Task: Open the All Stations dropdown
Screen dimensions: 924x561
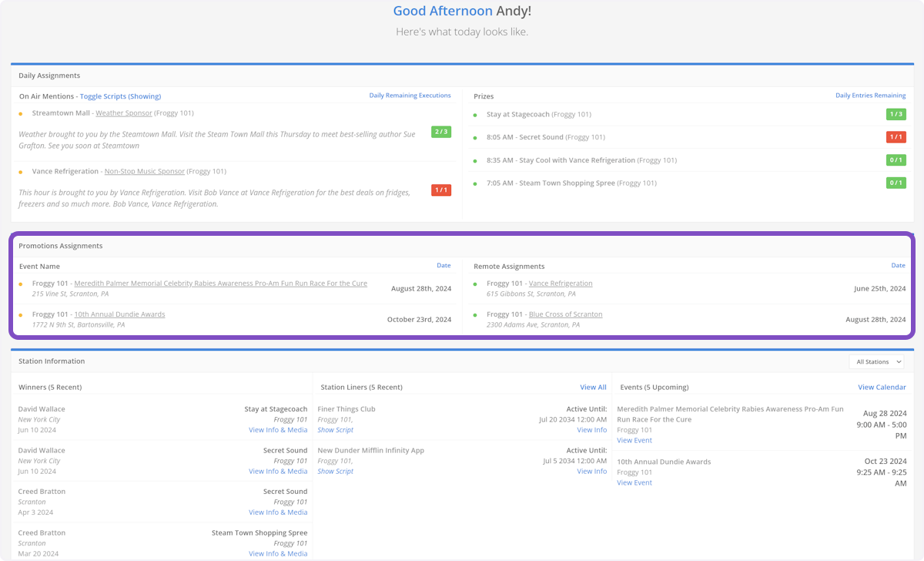Action: tap(876, 361)
